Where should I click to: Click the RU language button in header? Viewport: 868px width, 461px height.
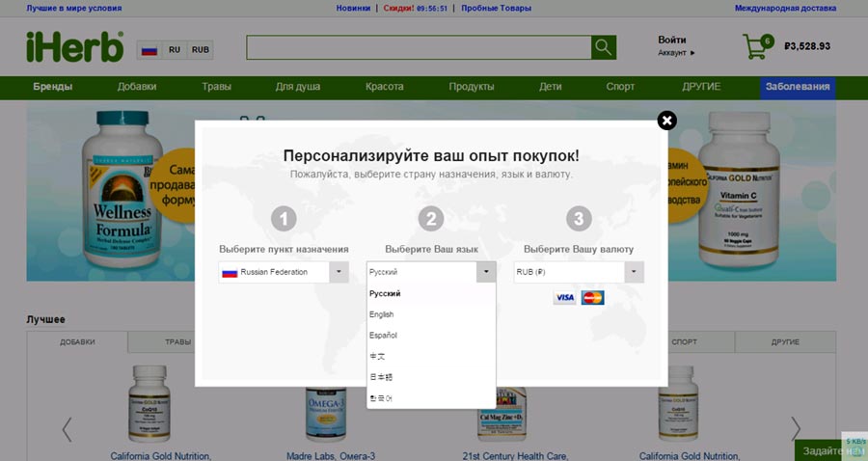(175, 50)
